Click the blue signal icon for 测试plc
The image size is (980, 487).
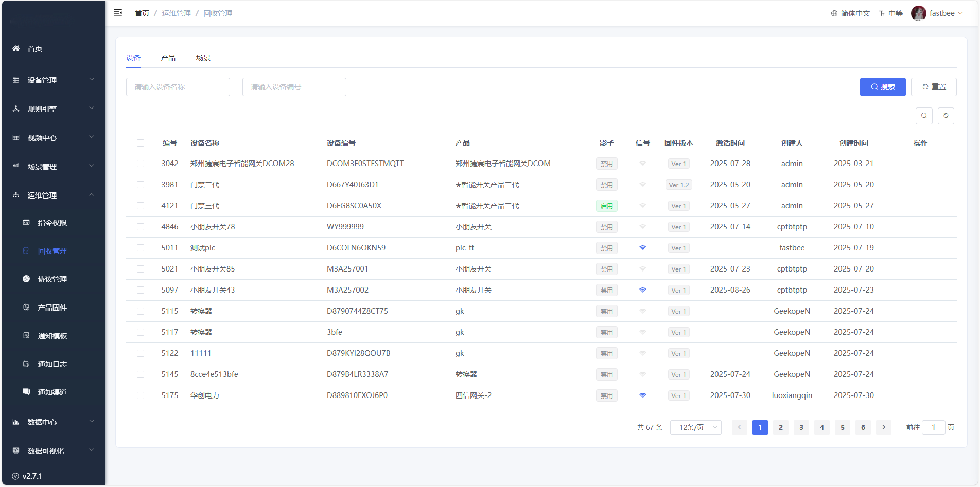pyautogui.click(x=642, y=248)
